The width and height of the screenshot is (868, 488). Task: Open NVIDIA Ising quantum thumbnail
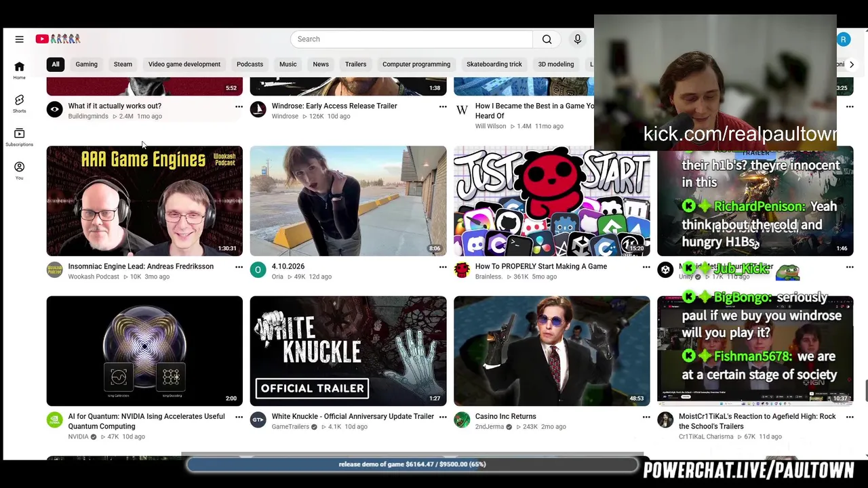click(144, 350)
